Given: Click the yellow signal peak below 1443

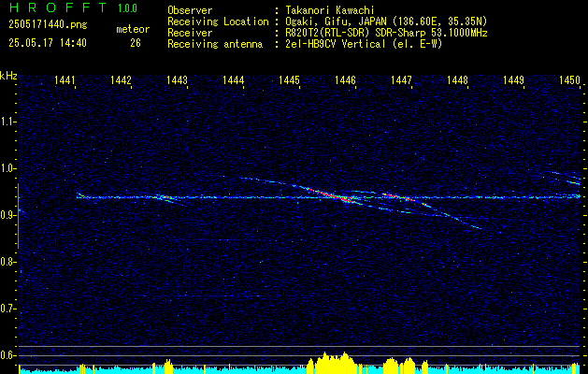Looking at the screenshot, I should pos(168,366).
